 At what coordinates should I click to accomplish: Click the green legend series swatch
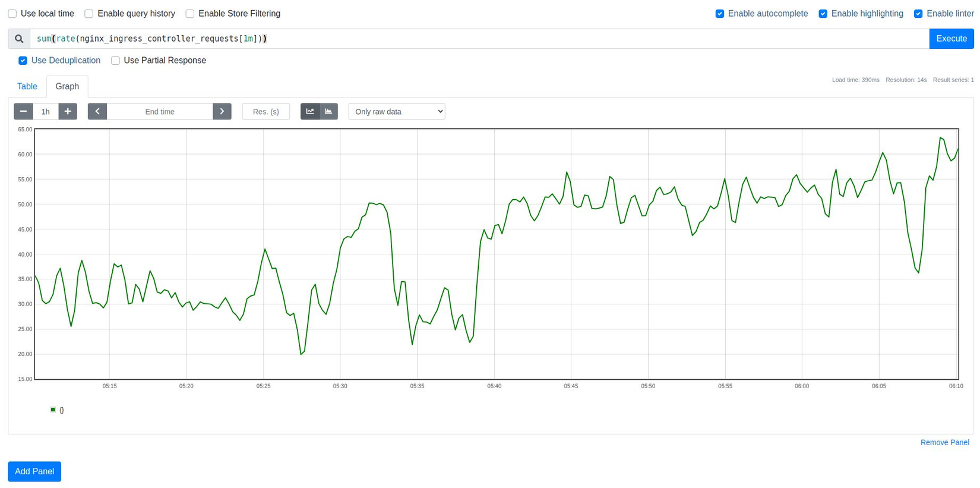pyautogui.click(x=53, y=410)
